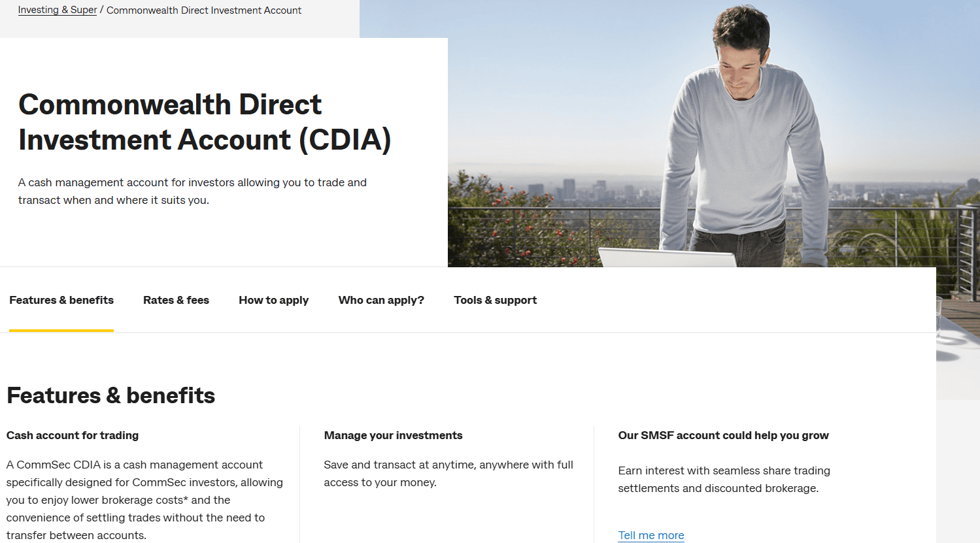Select the Who can apply? tab
Viewport: 980px width, 543px height.
(381, 300)
